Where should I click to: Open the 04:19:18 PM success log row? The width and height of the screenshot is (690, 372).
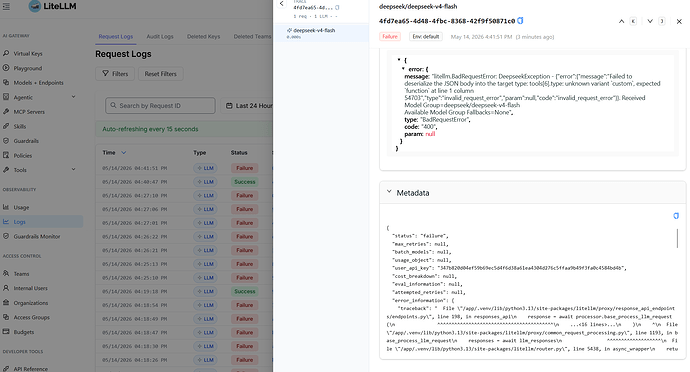pos(184,291)
